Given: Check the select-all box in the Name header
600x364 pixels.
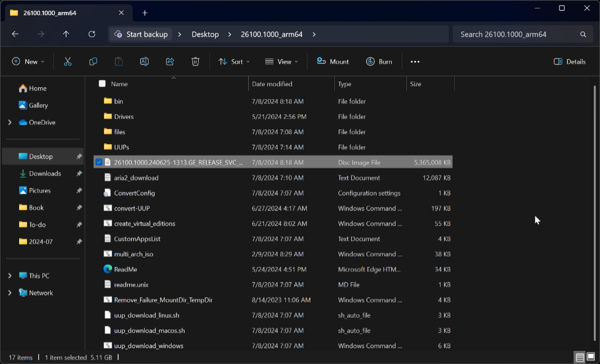Looking at the screenshot, I should tap(102, 83).
